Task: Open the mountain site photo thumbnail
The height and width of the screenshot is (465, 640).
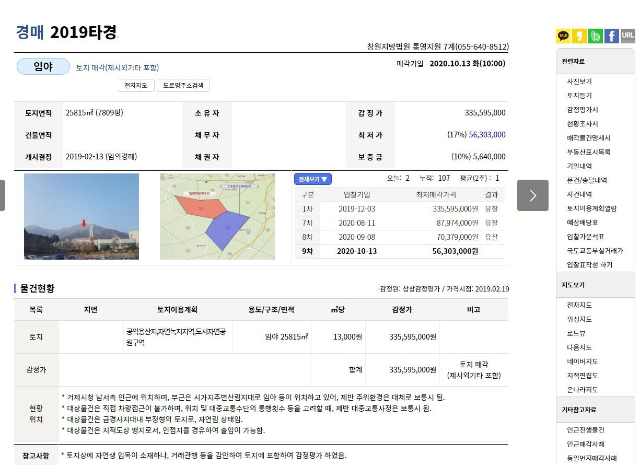Action: pos(82,216)
